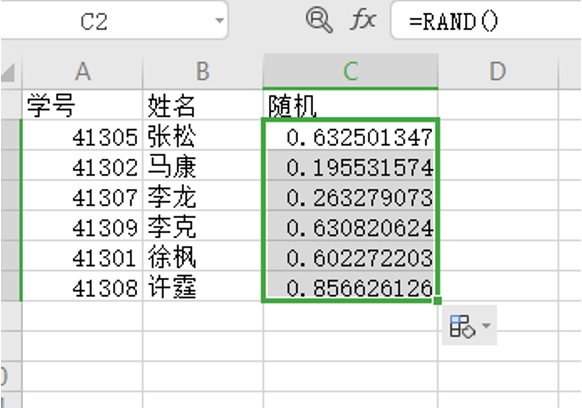582x408 pixels.
Task: Click the magnifier lookup icon near formula bar
Action: [319, 20]
